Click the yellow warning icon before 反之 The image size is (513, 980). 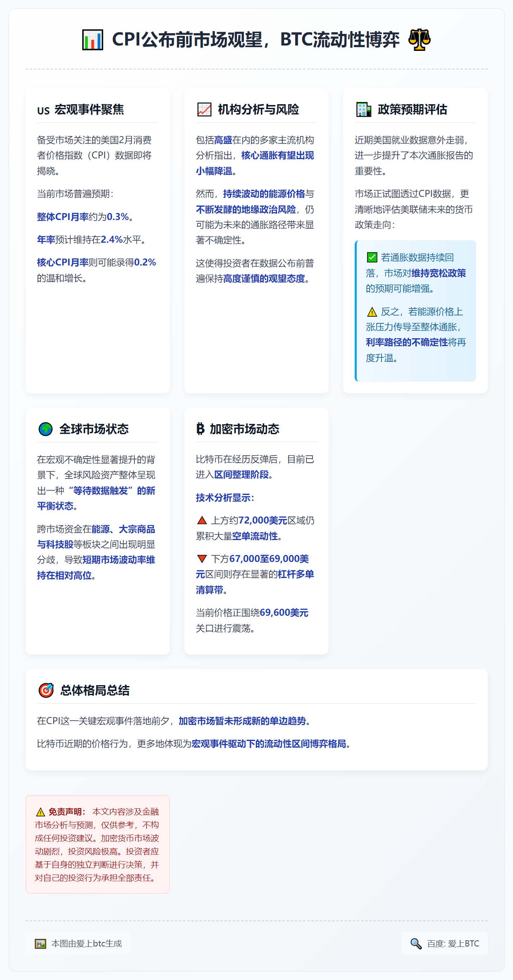(x=372, y=312)
